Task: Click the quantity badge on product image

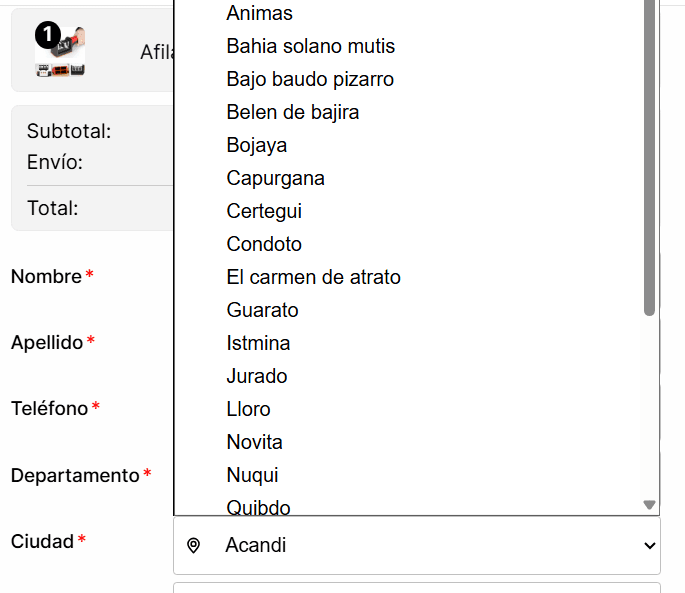Action: point(48,35)
